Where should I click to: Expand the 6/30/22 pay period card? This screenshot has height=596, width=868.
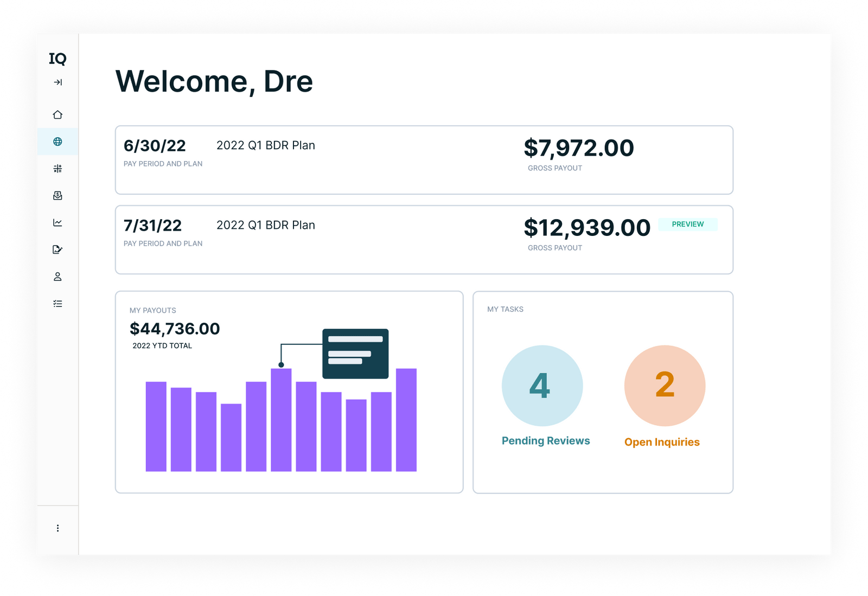423,160
